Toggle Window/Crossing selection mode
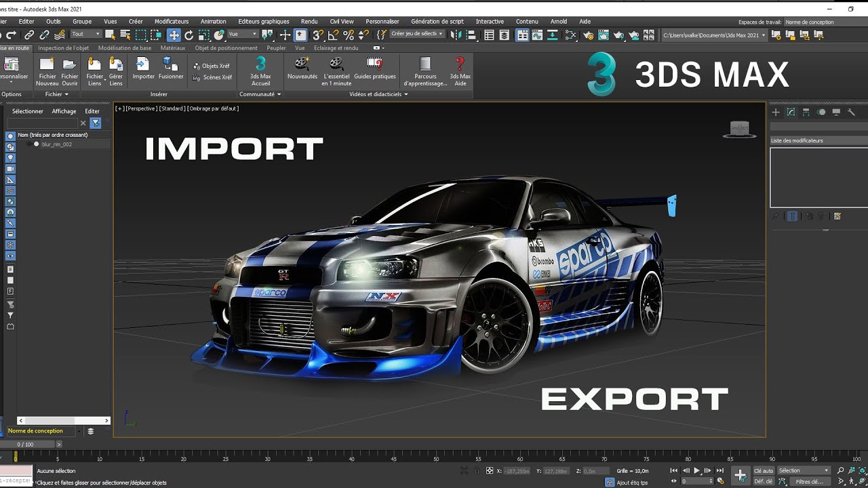 [x=156, y=35]
